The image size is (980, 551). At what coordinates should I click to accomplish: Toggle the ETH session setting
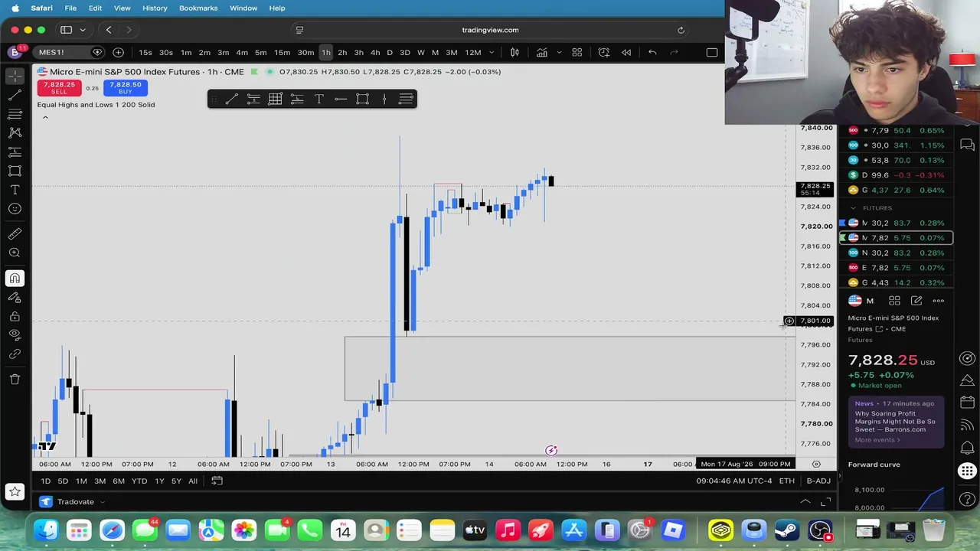786,481
